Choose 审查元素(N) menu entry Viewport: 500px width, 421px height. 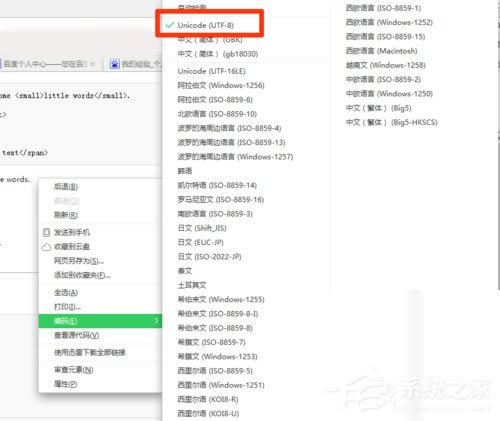74,370
